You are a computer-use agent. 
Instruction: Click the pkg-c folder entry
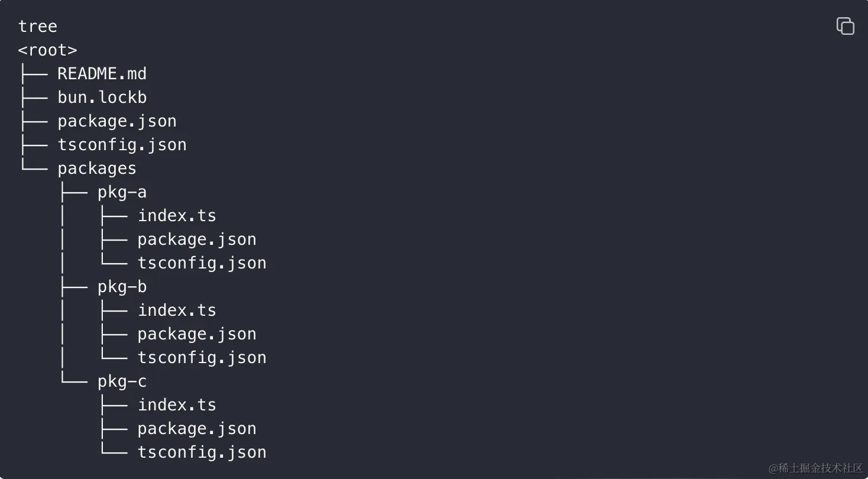click(122, 382)
